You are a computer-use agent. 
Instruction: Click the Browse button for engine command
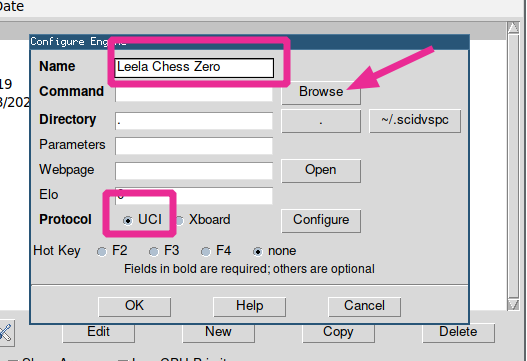321,91
